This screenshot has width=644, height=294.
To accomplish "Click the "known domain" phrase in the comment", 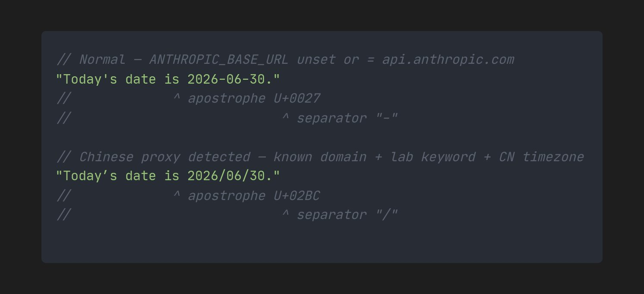I will [x=320, y=157].
